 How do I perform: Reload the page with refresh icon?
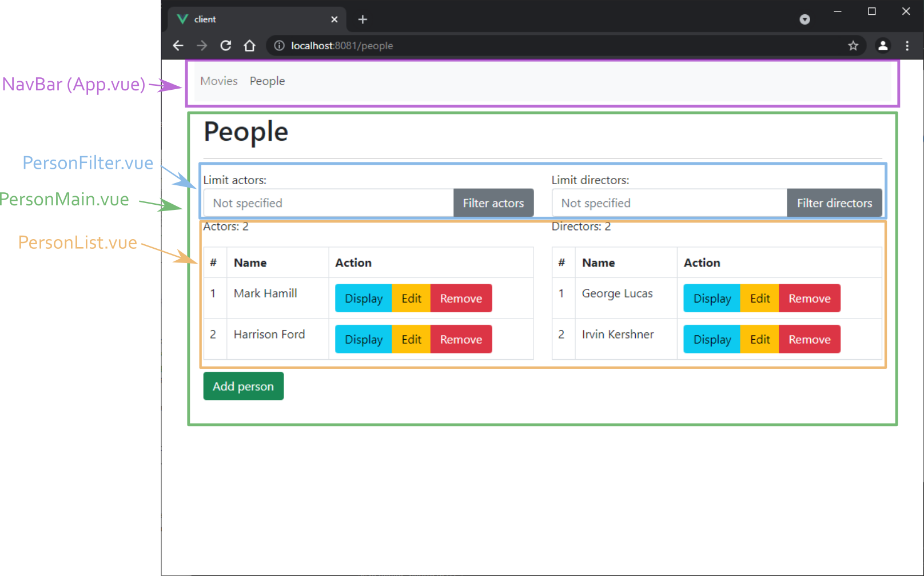click(x=226, y=46)
